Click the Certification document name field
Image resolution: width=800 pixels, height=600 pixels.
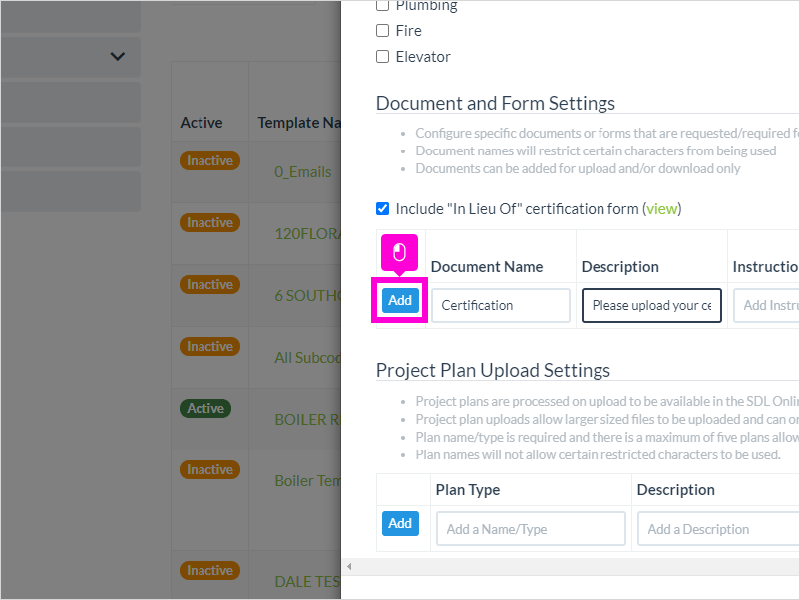tap(501, 305)
